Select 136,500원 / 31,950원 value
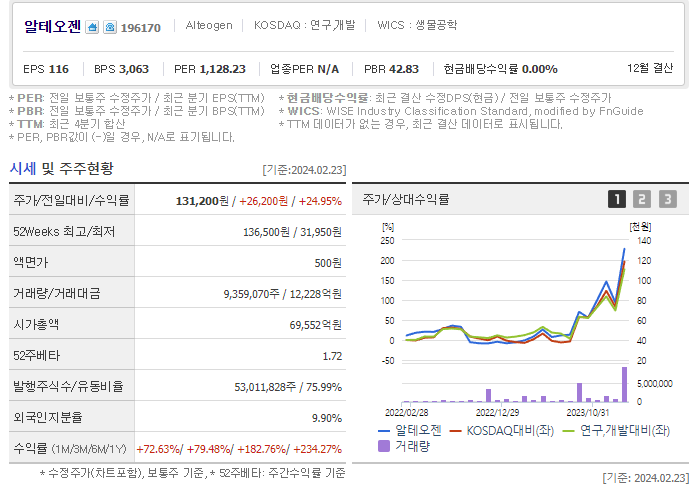 pos(292,232)
